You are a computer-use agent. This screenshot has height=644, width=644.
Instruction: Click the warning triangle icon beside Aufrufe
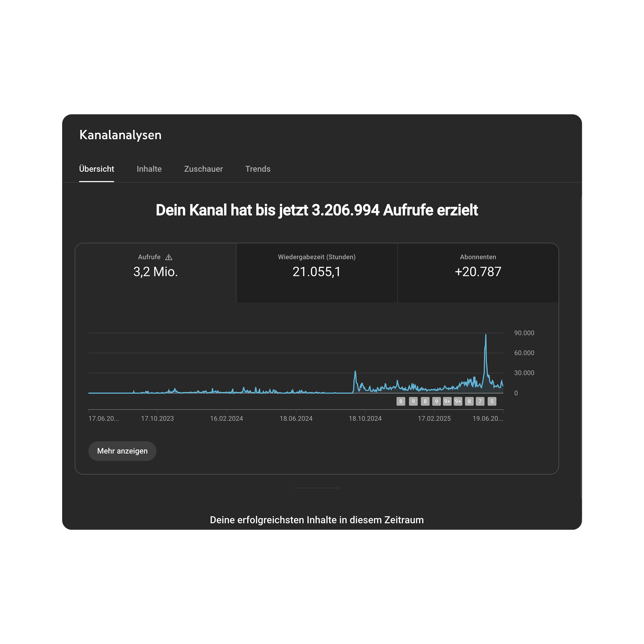(169, 257)
